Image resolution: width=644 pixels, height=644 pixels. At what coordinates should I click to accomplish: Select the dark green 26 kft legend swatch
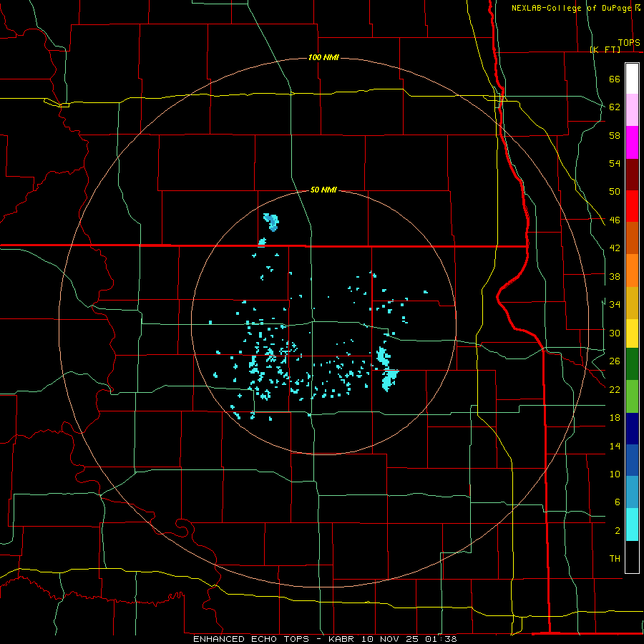tap(632, 364)
